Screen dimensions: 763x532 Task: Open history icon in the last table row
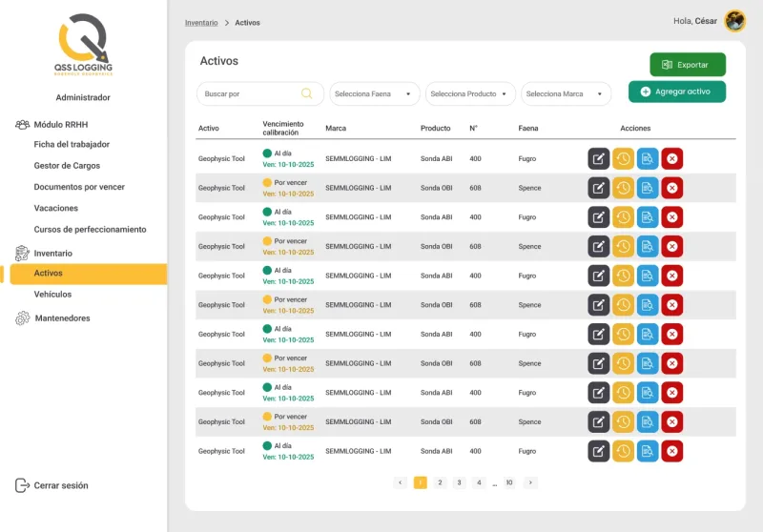click(623, 451)
